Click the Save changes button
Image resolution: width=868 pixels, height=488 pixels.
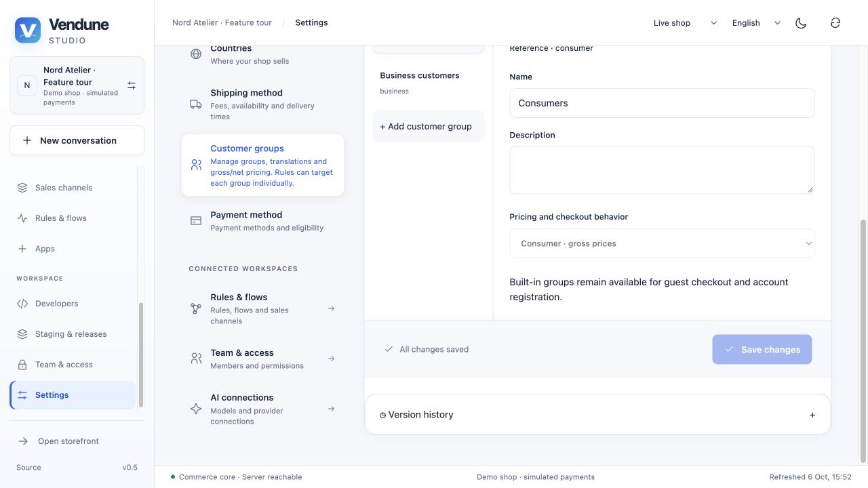tap(762, 350)
